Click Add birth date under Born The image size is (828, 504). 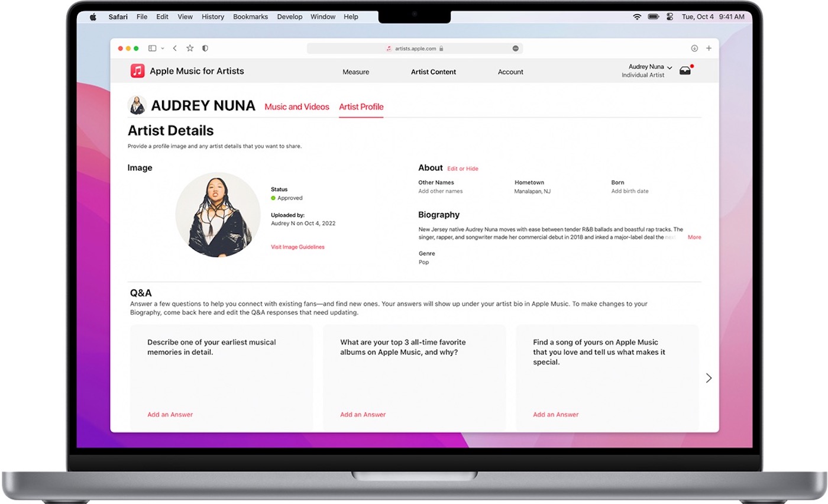(x=630, y=191)
